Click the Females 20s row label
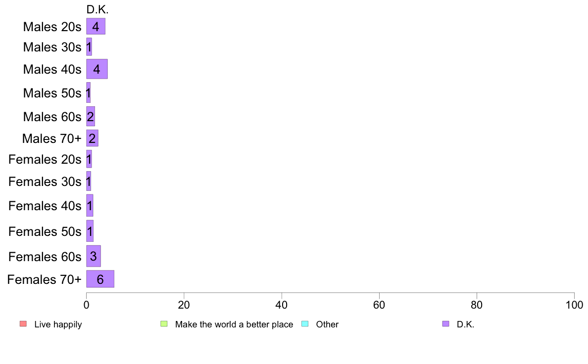 click(45, 159)
